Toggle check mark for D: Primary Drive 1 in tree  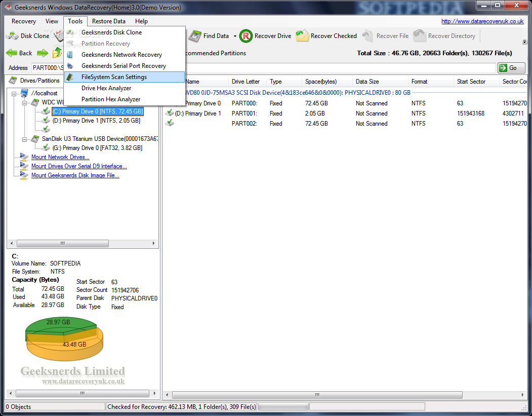(x=46, y=120)
